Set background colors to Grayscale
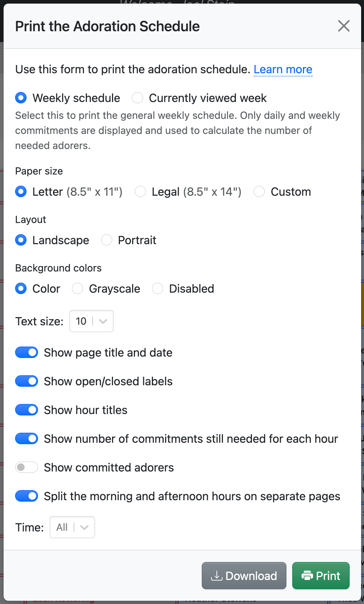 pyautogui.click(x=78, y=288)
